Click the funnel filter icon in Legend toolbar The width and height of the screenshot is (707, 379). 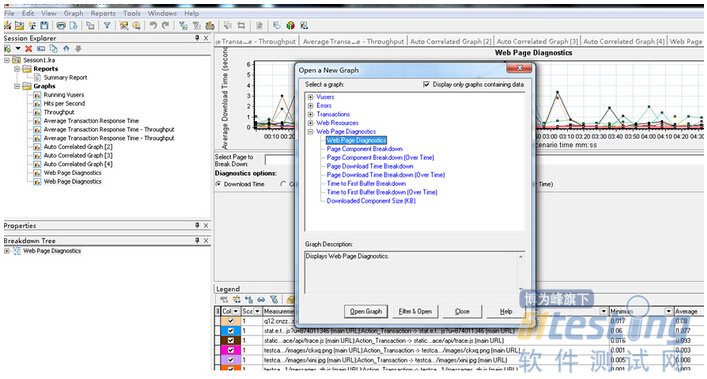tap(274, 299)
